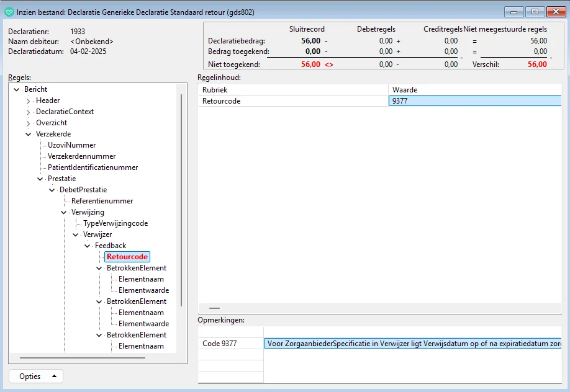
Task: Select PatientIdentificatienummer in the tree
Action: 93,167
